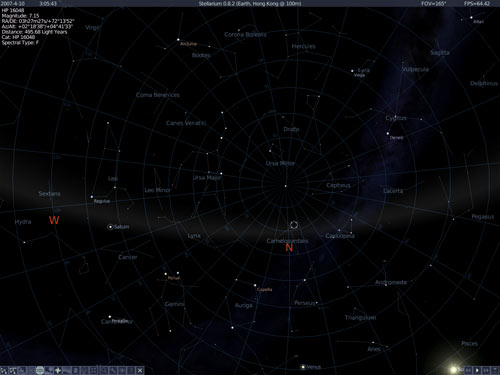This screenshot has height=375, width=500.
Task: Toggle constellation art button
Action: click(x=22, y=370)
